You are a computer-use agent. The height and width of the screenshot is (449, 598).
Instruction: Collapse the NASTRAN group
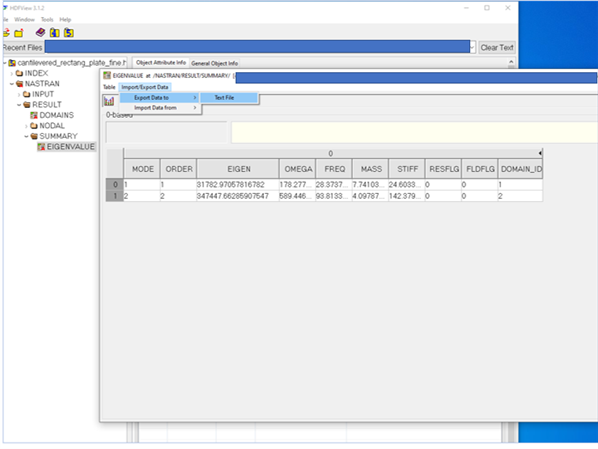point(12,84)
